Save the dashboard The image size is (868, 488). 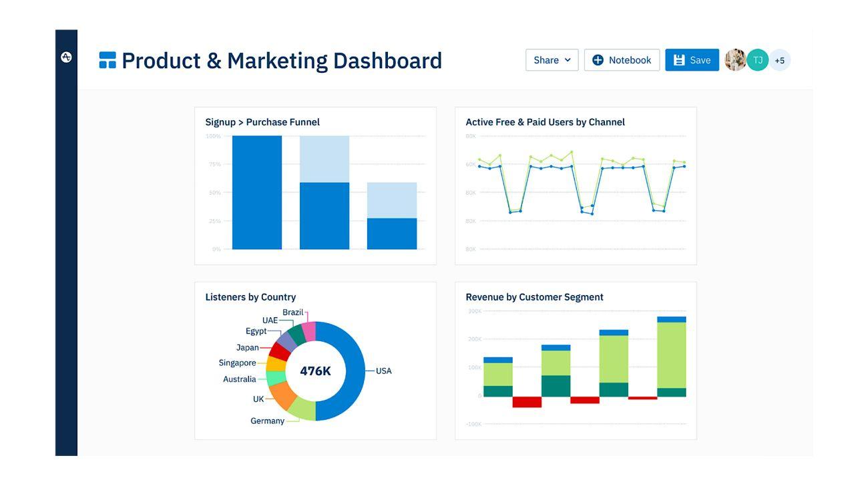click(x=692, y=60)
